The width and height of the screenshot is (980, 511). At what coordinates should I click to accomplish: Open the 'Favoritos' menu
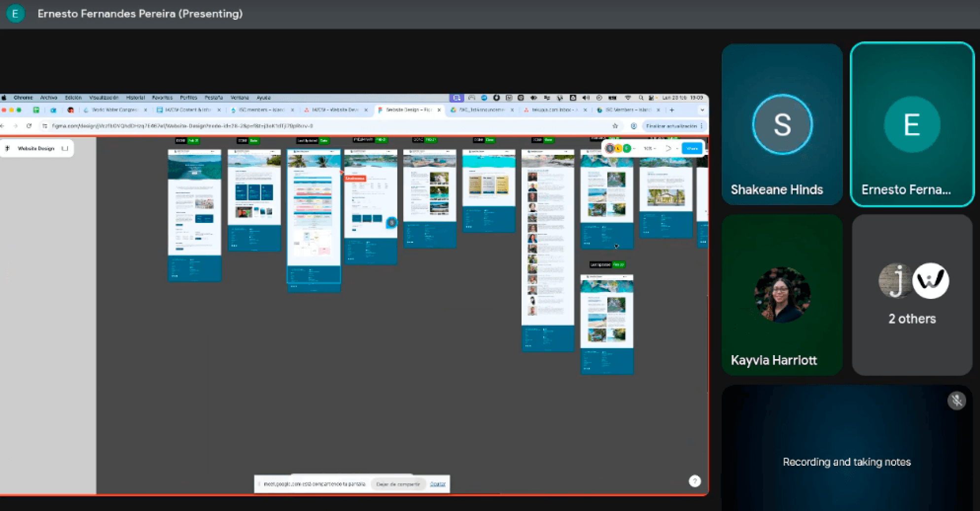pyautogui.click(x=162, y=98)
